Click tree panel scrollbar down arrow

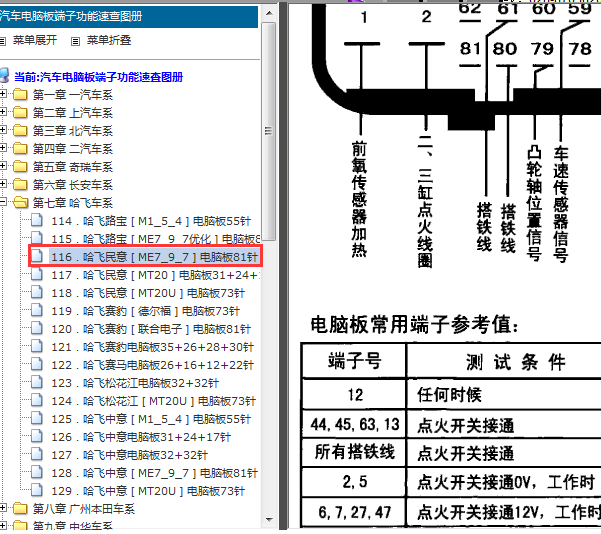(269, 520)
